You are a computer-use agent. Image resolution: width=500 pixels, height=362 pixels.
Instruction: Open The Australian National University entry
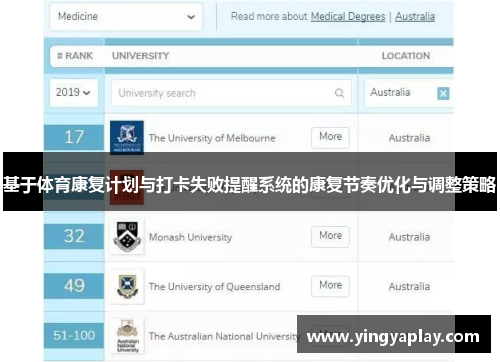coord(223,336)
